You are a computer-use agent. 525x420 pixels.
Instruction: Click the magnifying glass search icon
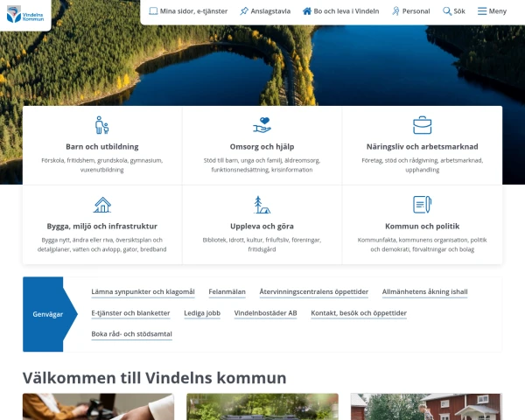coord(446,11)
